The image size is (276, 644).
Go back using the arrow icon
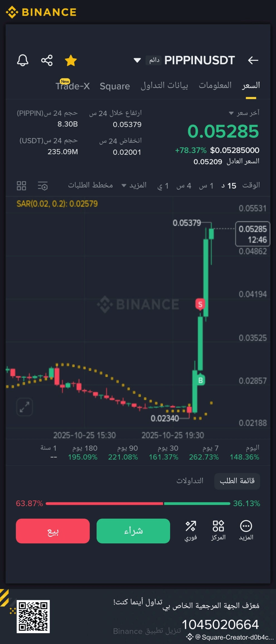[x=253, y=60]
